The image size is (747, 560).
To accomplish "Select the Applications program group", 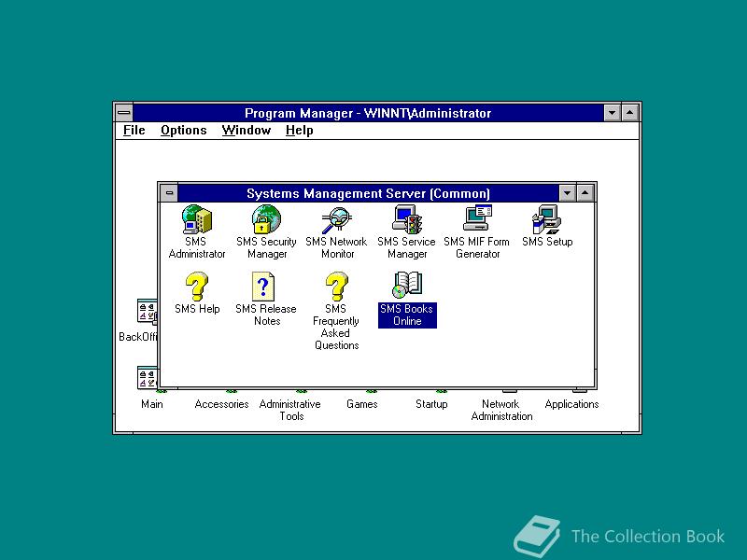I will point(571,404).
